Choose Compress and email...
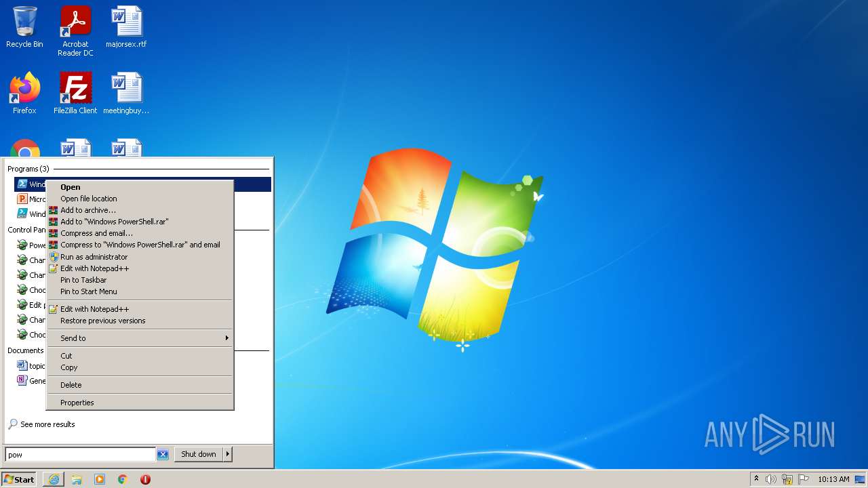This screenshot has height=488, width=868. click(140, 233)
